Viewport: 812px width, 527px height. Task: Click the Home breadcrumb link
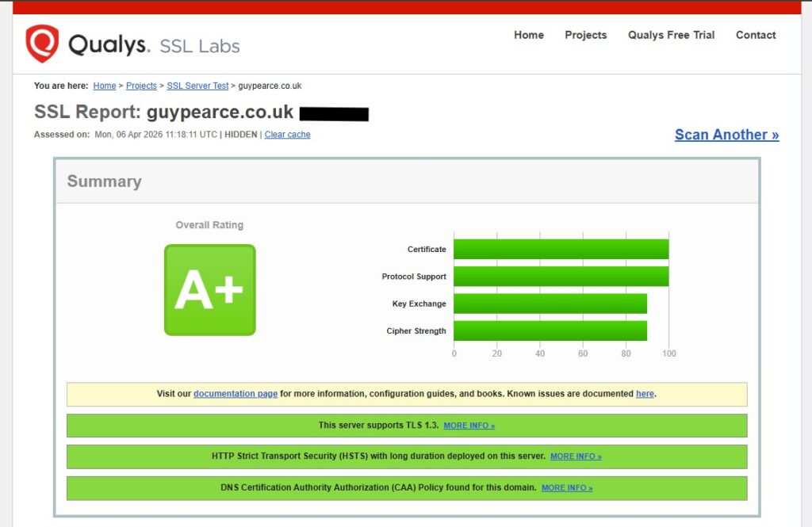tap(105, 86)
